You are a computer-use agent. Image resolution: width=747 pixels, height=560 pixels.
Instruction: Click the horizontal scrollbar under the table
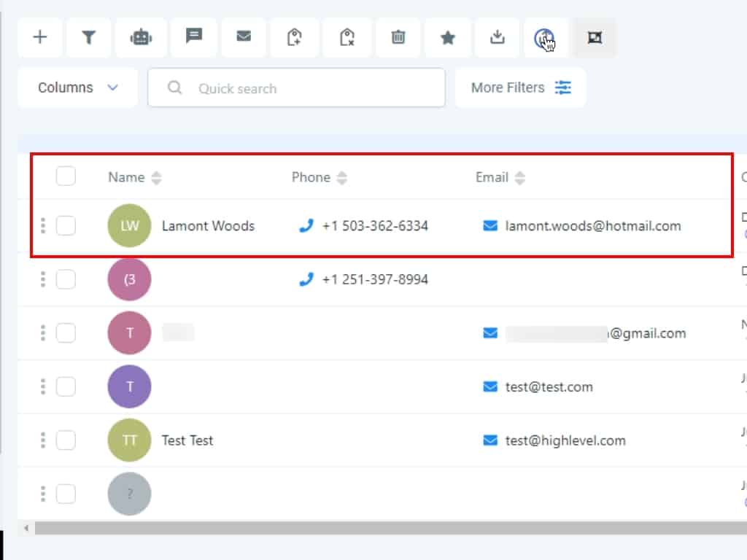(365, 528)
